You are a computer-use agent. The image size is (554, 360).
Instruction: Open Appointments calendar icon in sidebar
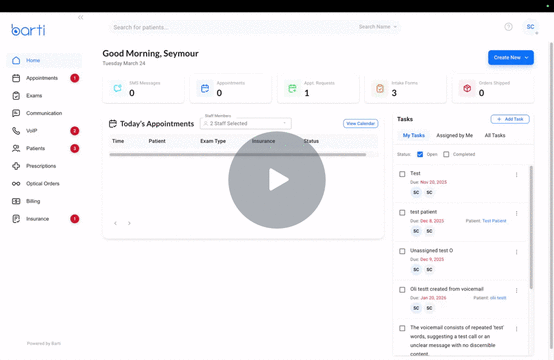[x=16, y=78]
